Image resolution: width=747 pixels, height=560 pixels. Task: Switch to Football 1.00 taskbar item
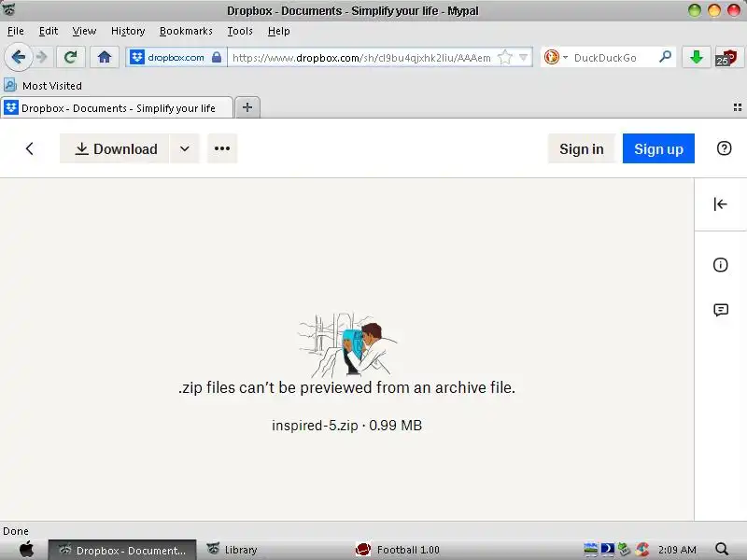399,550
